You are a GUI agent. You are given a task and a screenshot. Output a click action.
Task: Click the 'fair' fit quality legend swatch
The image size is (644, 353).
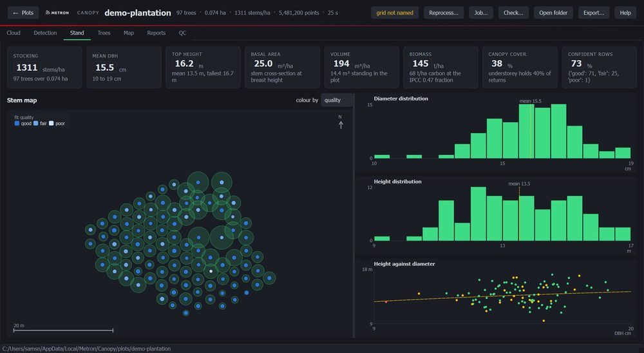point(35,123)
